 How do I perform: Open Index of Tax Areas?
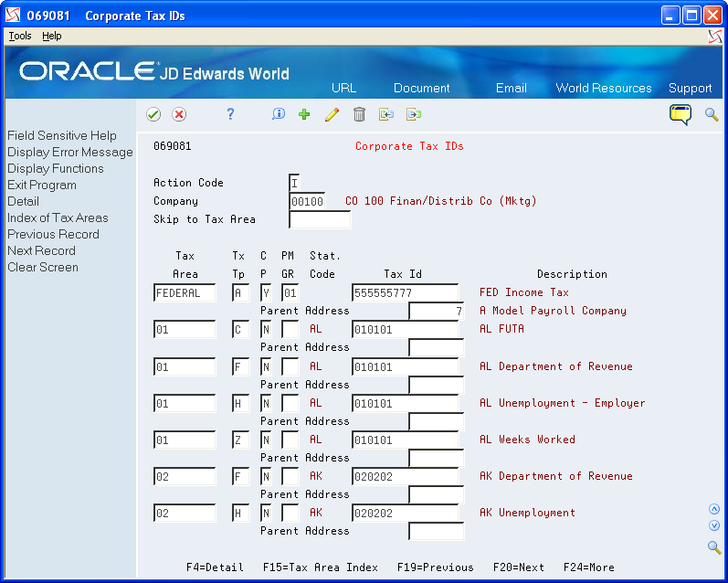(x=58, y=217)
